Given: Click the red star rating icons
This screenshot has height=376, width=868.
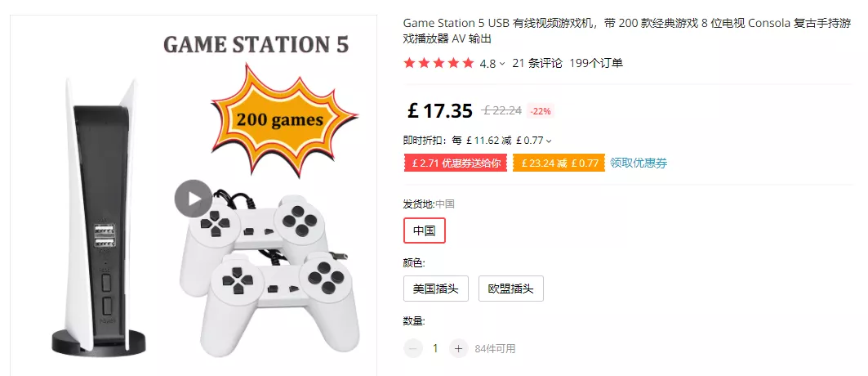Looking at the screenshot, I should pos(438,63).
